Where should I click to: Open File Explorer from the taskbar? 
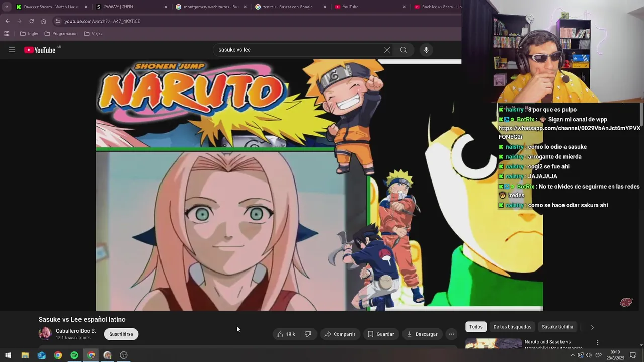click(x=25, y=355)
